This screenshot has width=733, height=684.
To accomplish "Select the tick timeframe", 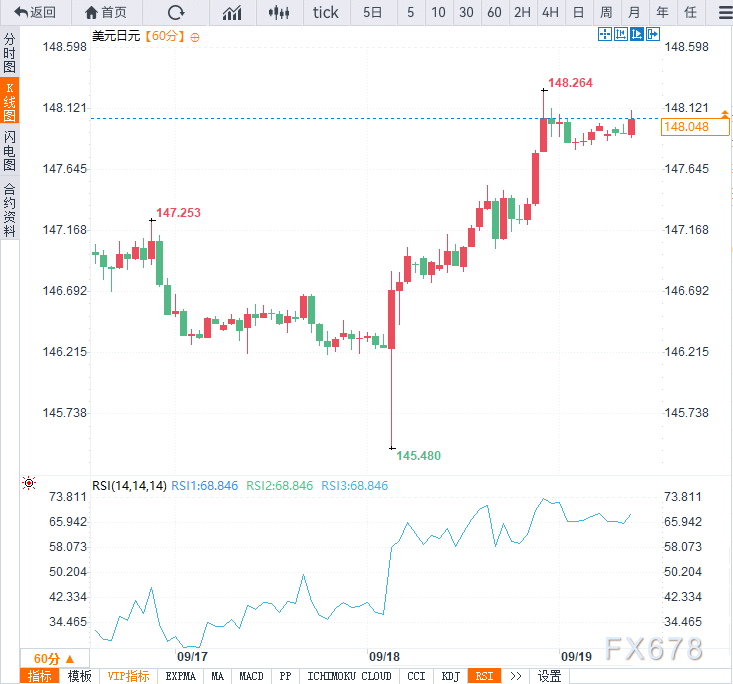I will (326, 12).
